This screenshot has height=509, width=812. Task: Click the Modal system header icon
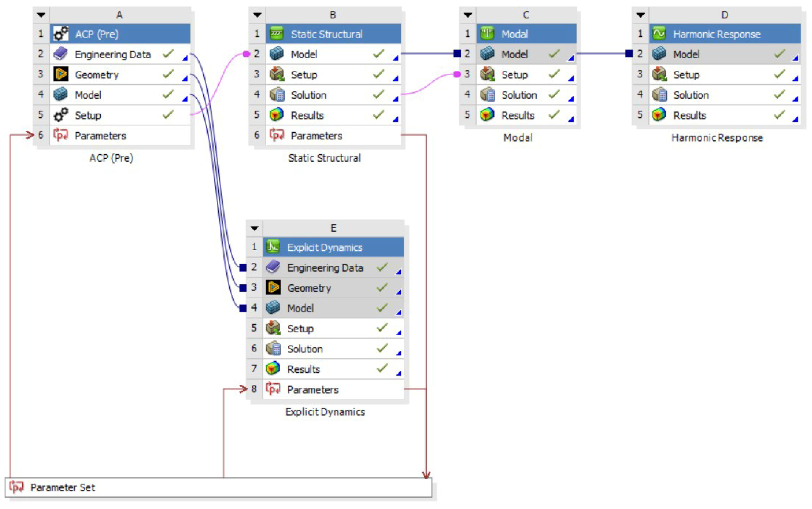coord(487,34)
